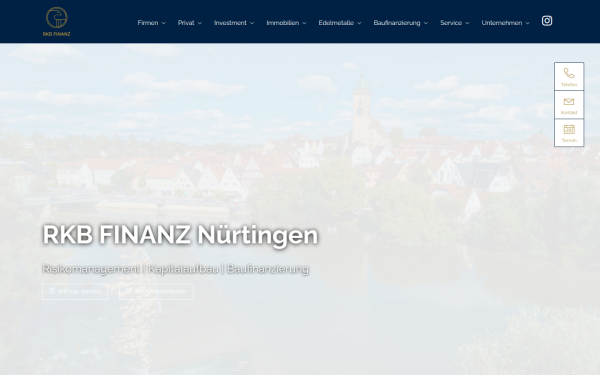Expand the chevron next to Investment

click(x=252, y=23)
